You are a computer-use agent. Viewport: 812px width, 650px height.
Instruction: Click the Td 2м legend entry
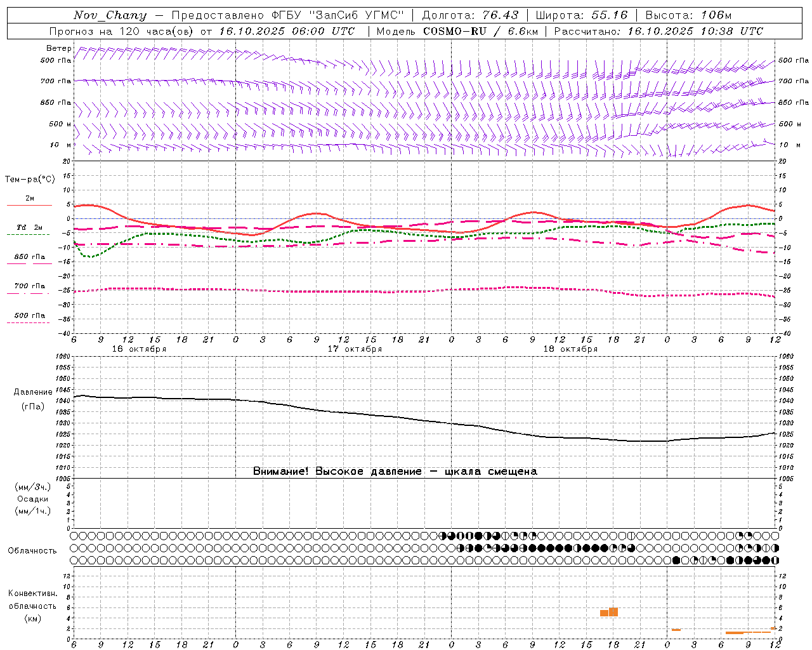point(29,227)
